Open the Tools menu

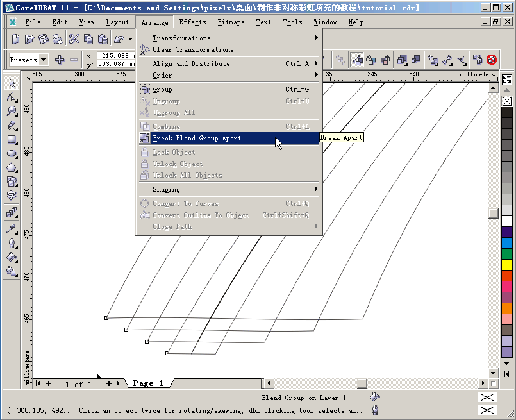point(292,22)
